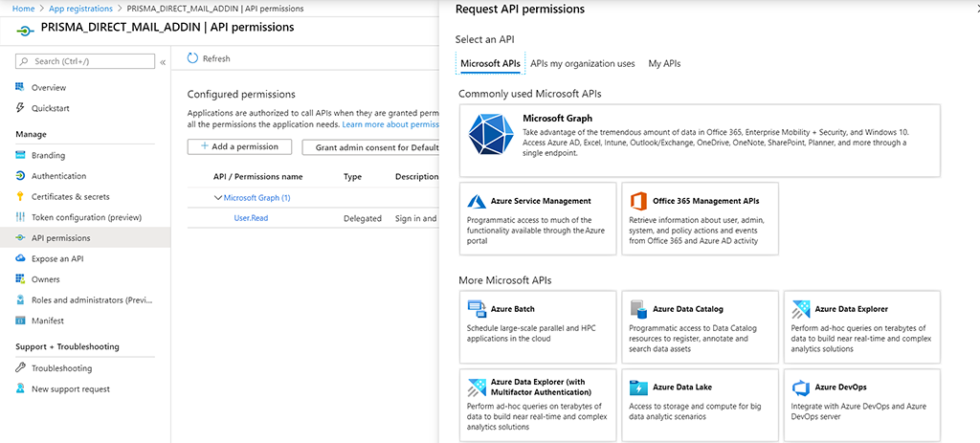Screen dimensions: 980x443
Task: Click the Add a permission button
Action: pos(239,146)
